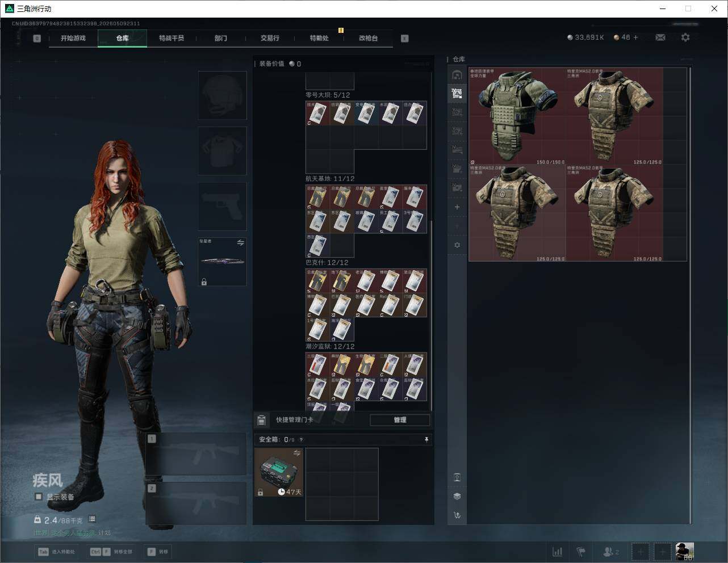Click the swap icon on secure container
728x563 pixels.
[x=297, y=453]
